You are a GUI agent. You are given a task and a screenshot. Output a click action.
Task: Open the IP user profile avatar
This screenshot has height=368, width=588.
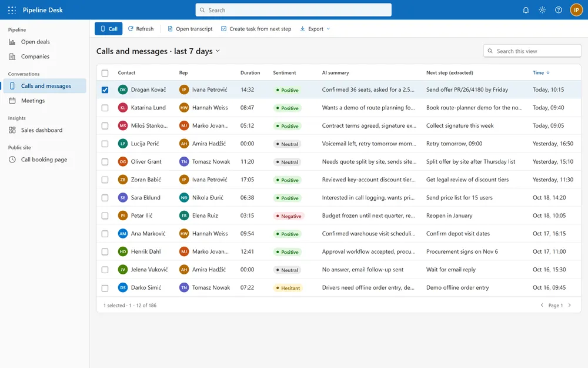(x=576, y=10)
